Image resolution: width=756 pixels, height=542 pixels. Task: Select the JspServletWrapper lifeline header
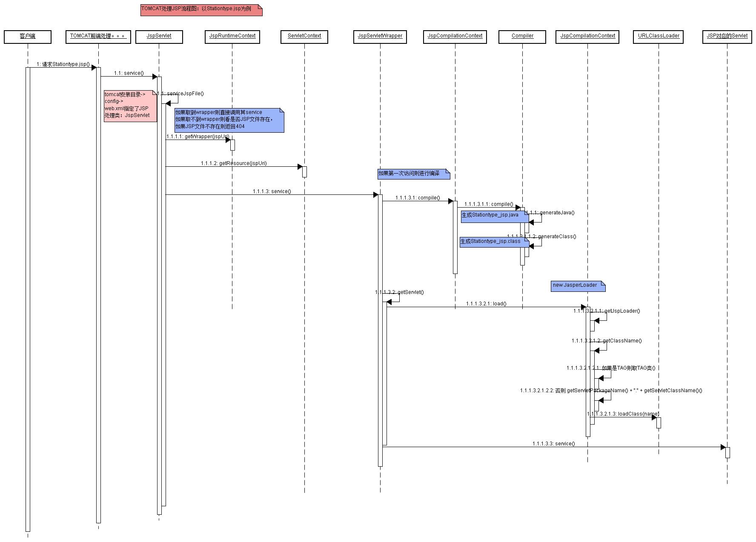(380, 37)
